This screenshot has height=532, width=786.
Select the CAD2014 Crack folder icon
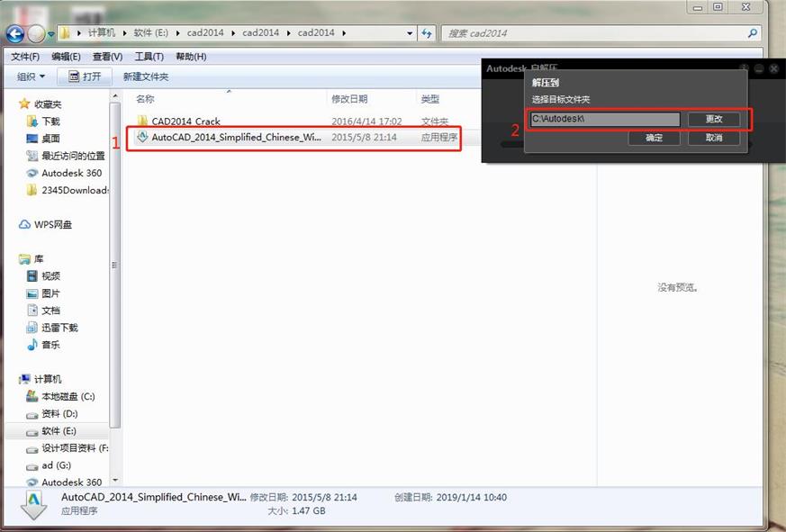click(142, 121)
